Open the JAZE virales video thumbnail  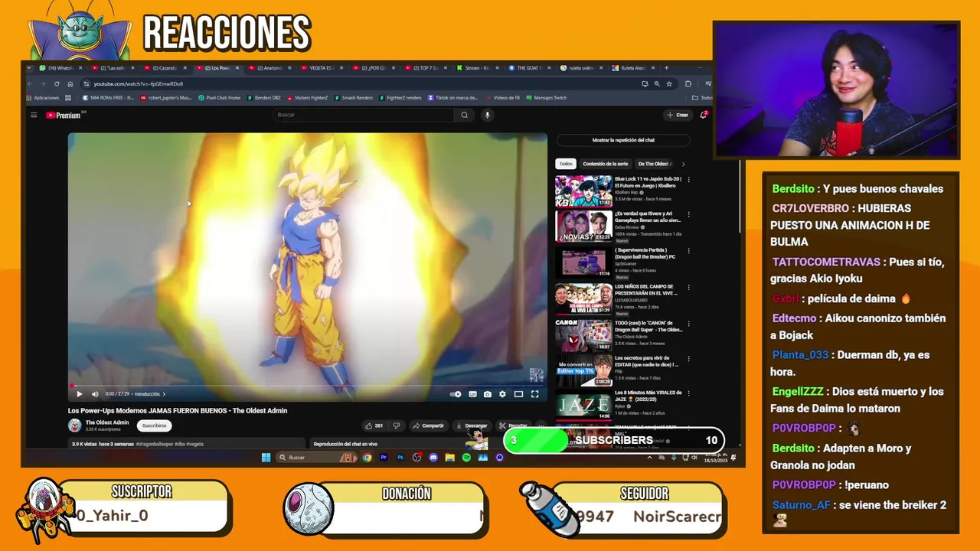(583, 405)
